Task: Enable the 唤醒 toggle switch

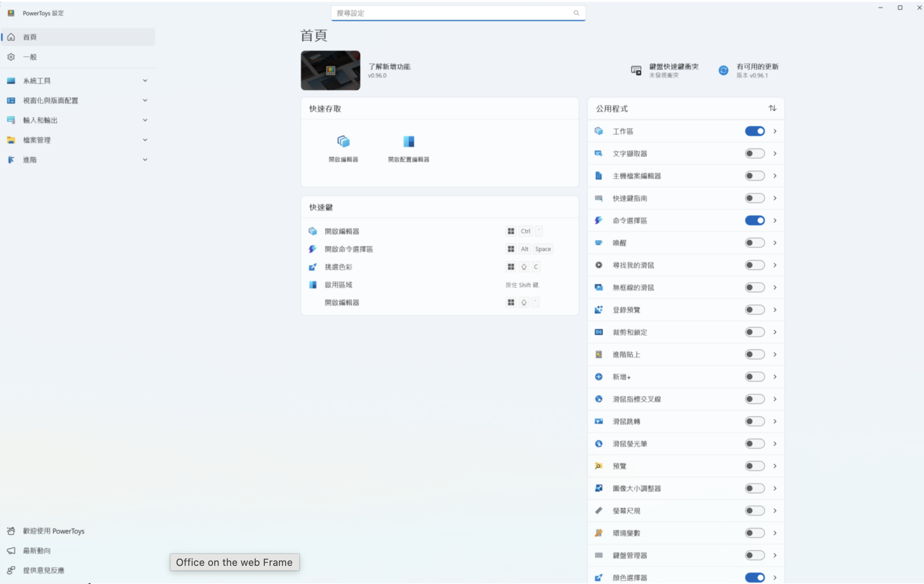Action: [x=754, y=243]
